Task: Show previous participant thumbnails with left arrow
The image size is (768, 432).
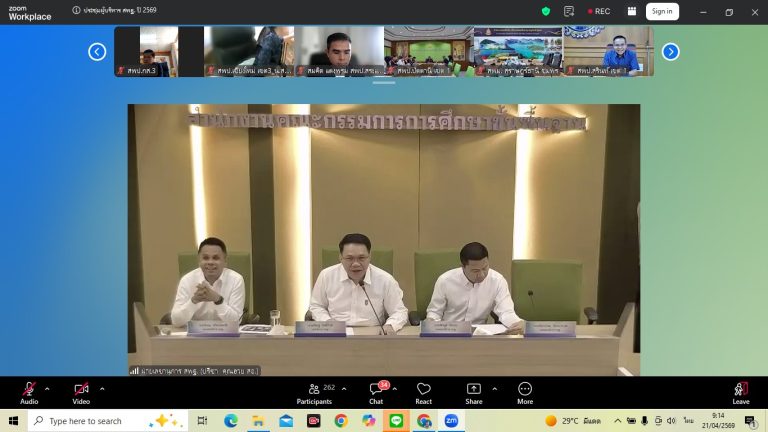Action: [x=97, y=52]
